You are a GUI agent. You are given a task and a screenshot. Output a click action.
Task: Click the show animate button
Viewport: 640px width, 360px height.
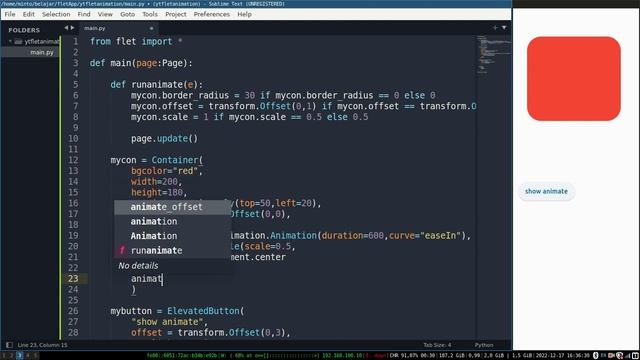point(546,191)
